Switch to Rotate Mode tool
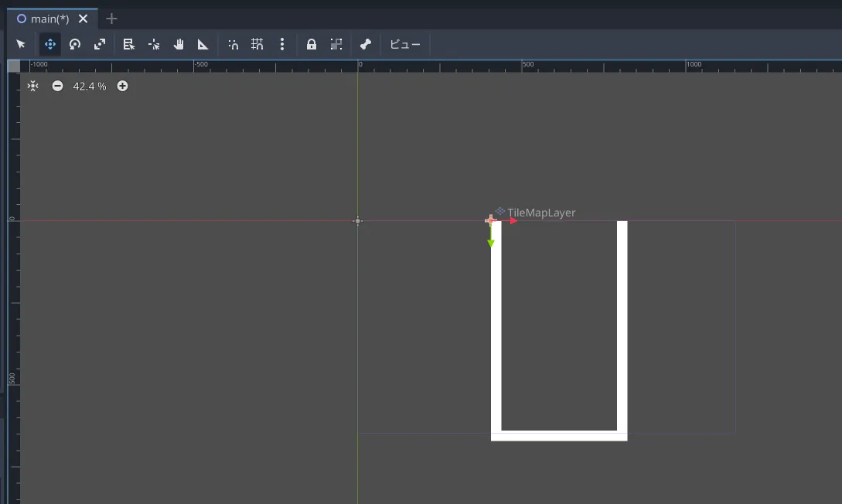The image size is (842, 504). click(x=75, y=45)
